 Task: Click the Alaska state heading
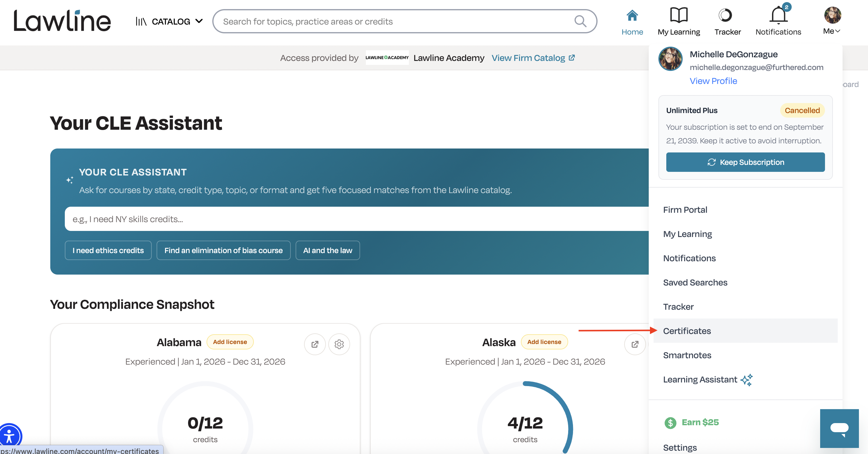pos(499,342)
